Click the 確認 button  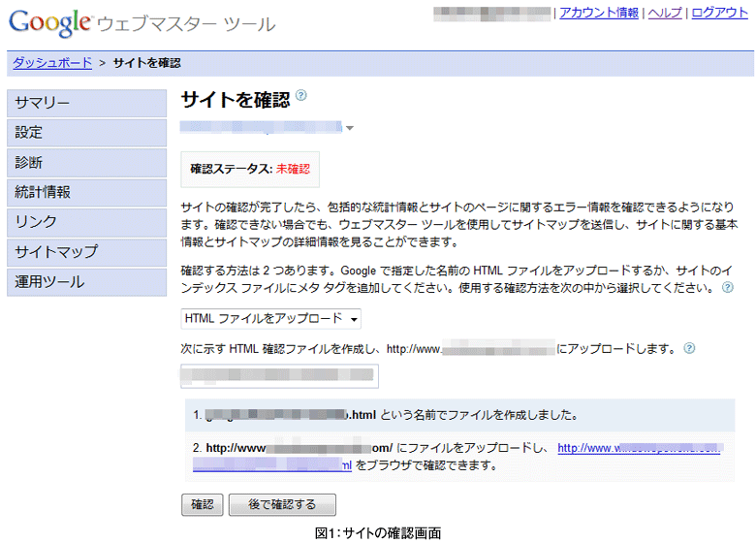203,504
